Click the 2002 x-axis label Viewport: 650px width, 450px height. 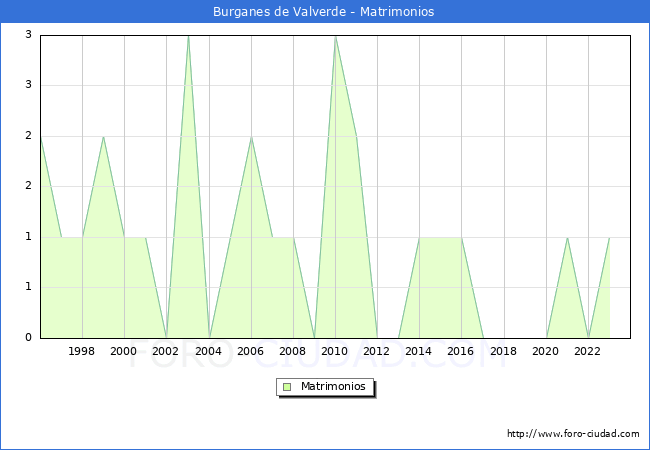point(166,351)
